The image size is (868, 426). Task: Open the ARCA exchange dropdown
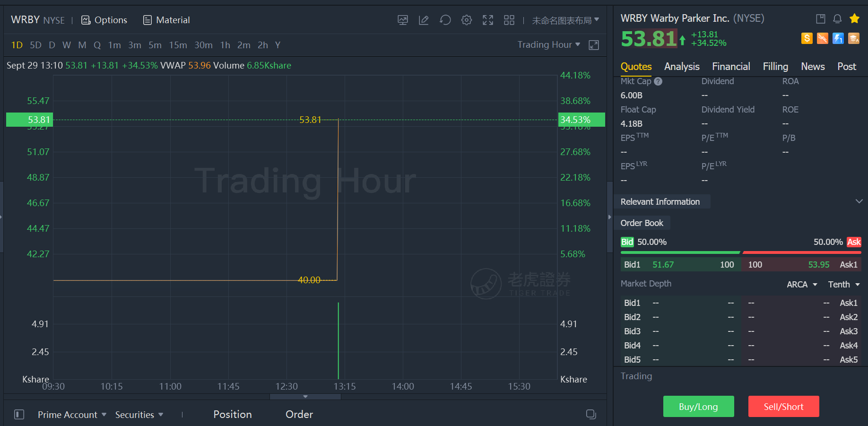[802, 284]
